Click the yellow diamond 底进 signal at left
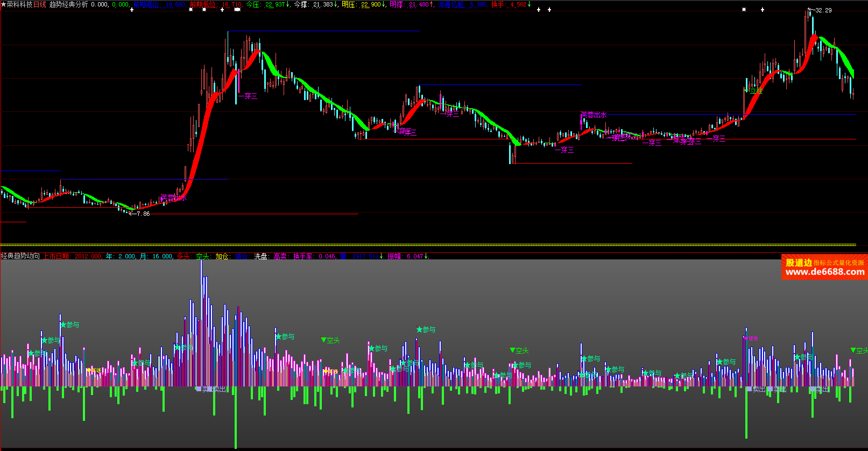 point(89,370)
